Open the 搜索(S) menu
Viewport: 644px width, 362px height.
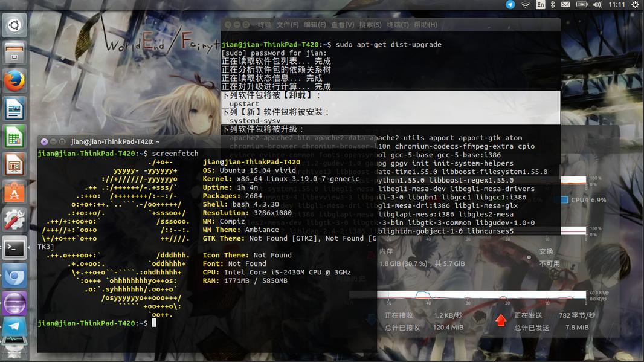coord(370,25)
